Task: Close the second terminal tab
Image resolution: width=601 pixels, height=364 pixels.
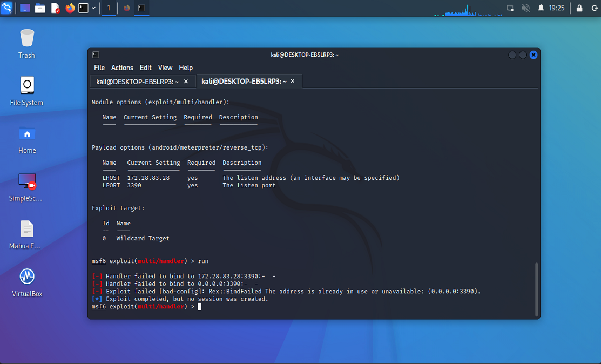Action: tap(293, 81)
